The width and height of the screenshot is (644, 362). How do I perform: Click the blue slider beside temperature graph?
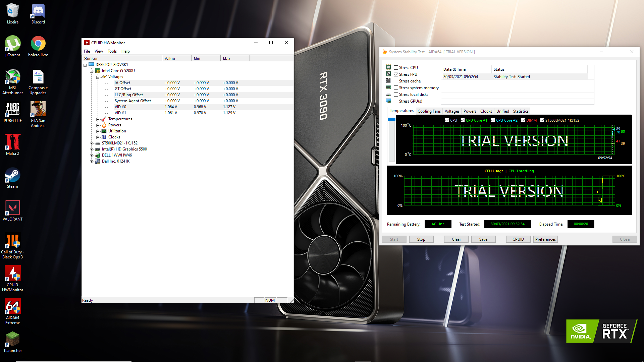tap(391, 119)
